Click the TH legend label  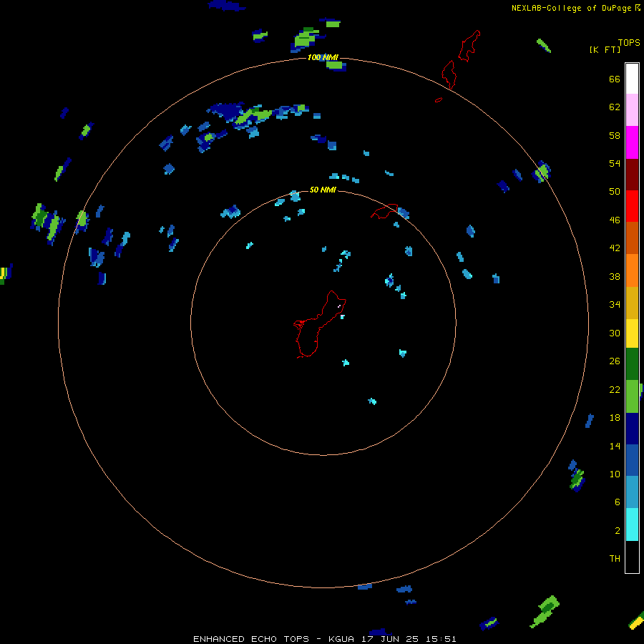coord(615,559)
